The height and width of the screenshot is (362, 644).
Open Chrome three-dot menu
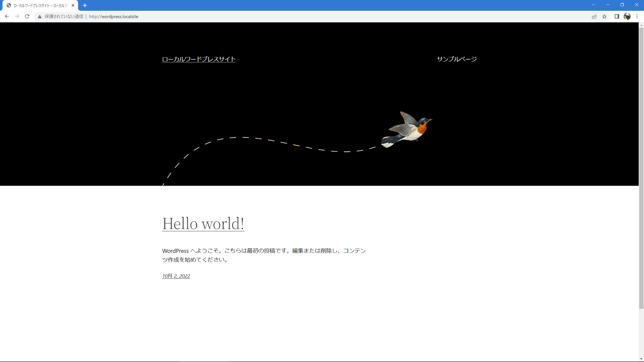pyautogui.click(x=637, y=16)
